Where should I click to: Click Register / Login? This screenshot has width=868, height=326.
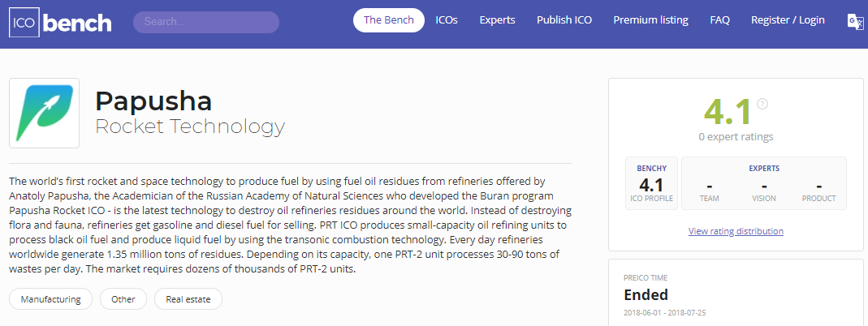pyautogui.click(x=788, y=20)
